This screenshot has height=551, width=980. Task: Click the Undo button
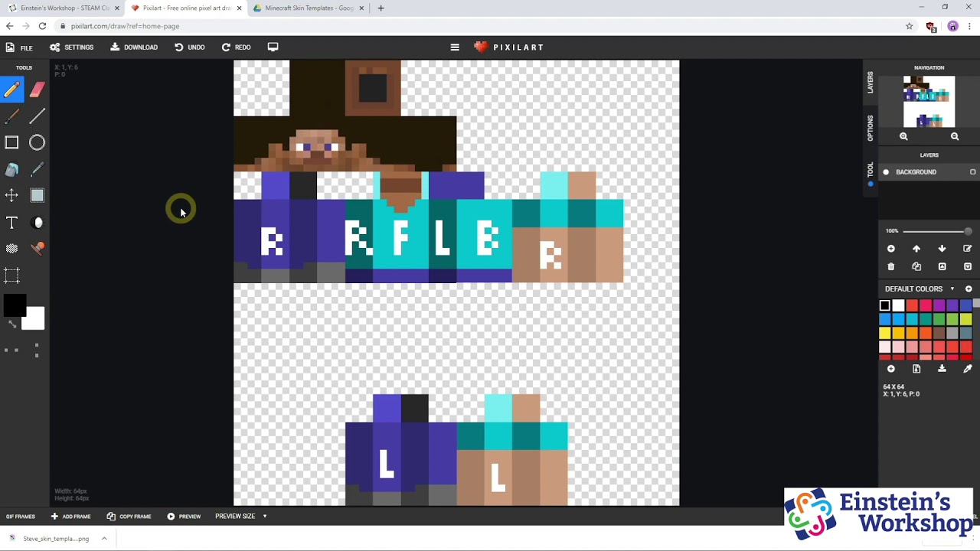tap(189, 47)
